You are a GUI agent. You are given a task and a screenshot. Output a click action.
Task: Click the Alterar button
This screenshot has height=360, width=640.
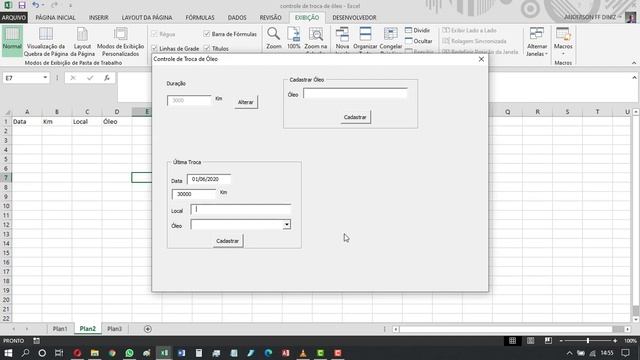tap(246, 102)
